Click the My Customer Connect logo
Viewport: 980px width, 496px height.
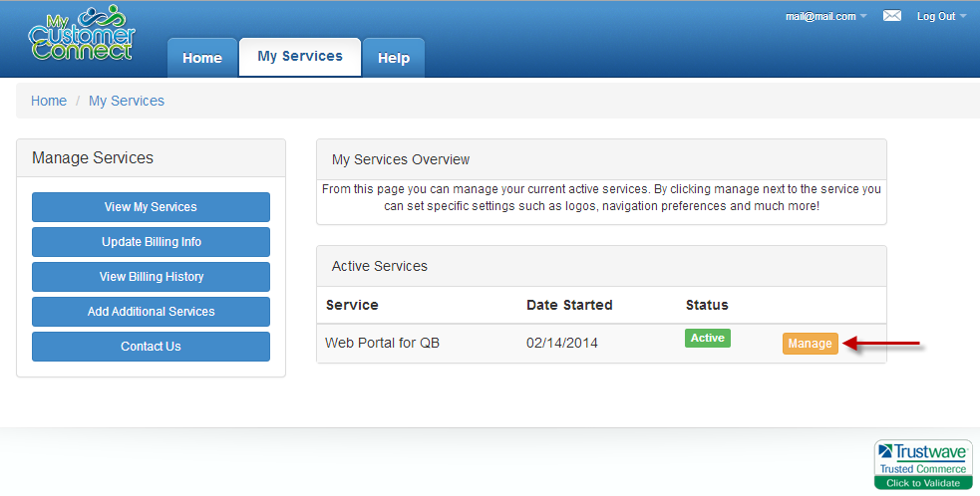click(82, 35)
